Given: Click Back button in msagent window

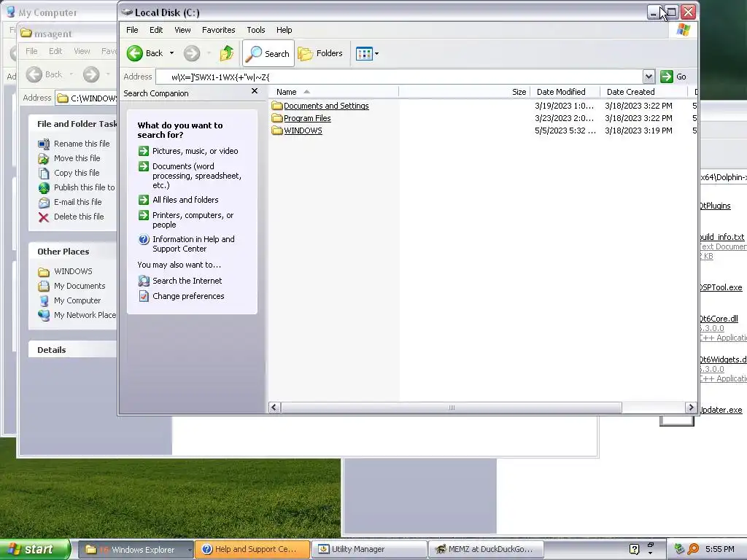Looking at the screenshot, I should tap(44, 74).
